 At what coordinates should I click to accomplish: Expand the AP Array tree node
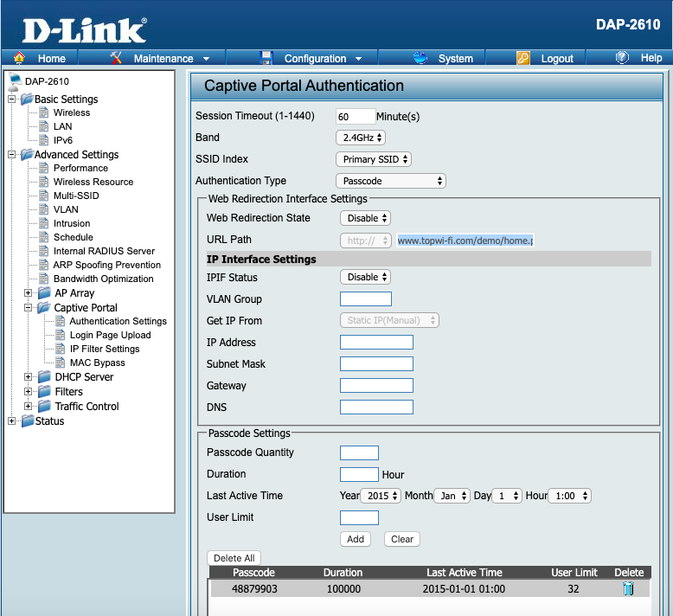pos(29,292)
